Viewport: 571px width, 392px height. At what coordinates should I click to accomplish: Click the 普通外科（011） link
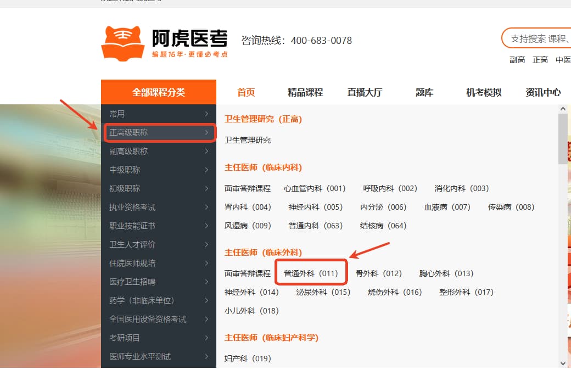(311, 273)
